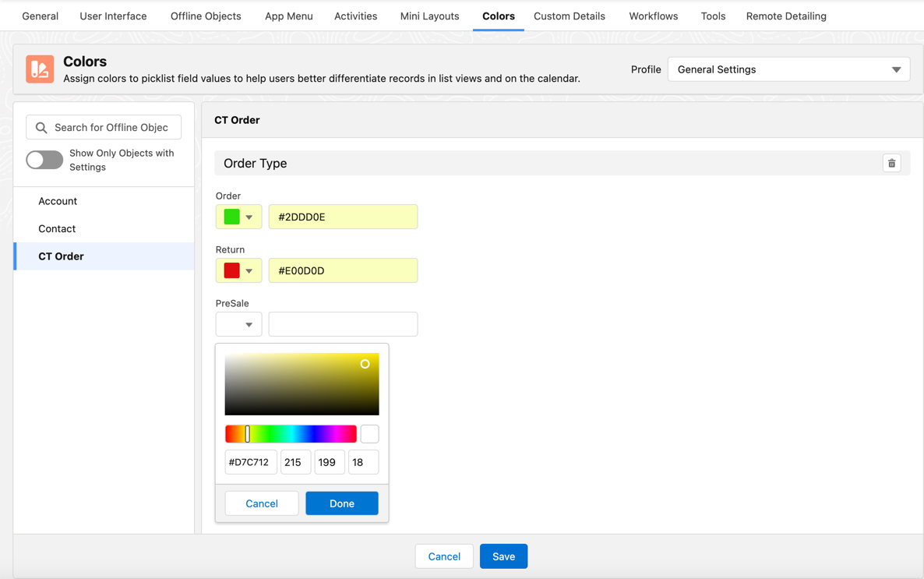Image resolution: width=924 pixels, height=579 pixels.
Task: Open the Remote Detailing tab
Action: coord(786,16)
